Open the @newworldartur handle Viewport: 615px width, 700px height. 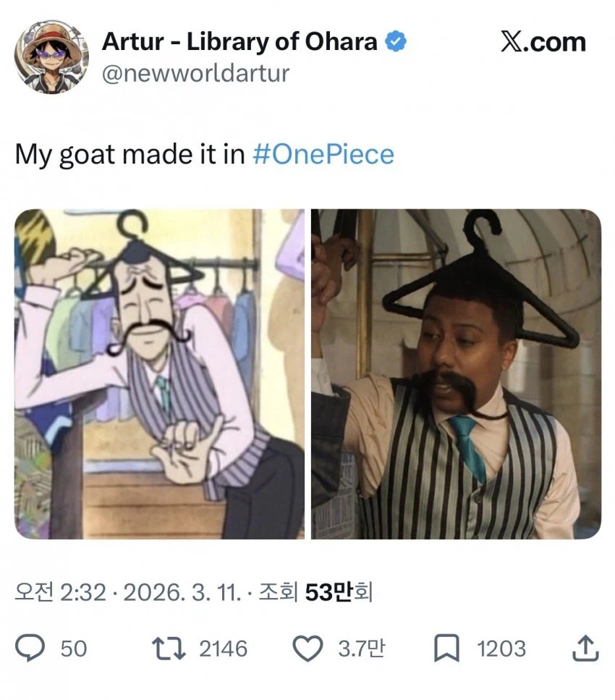pyautogui.click(x=195, y=73)
